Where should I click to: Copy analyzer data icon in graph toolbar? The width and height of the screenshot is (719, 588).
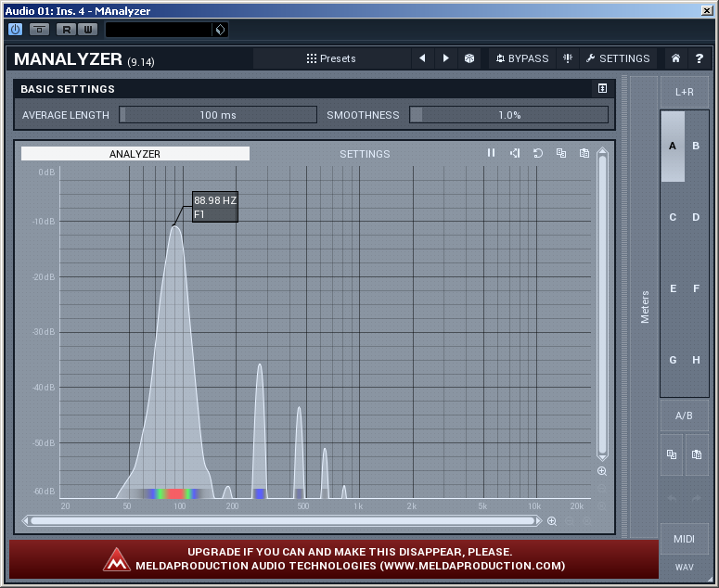(561, 153)
